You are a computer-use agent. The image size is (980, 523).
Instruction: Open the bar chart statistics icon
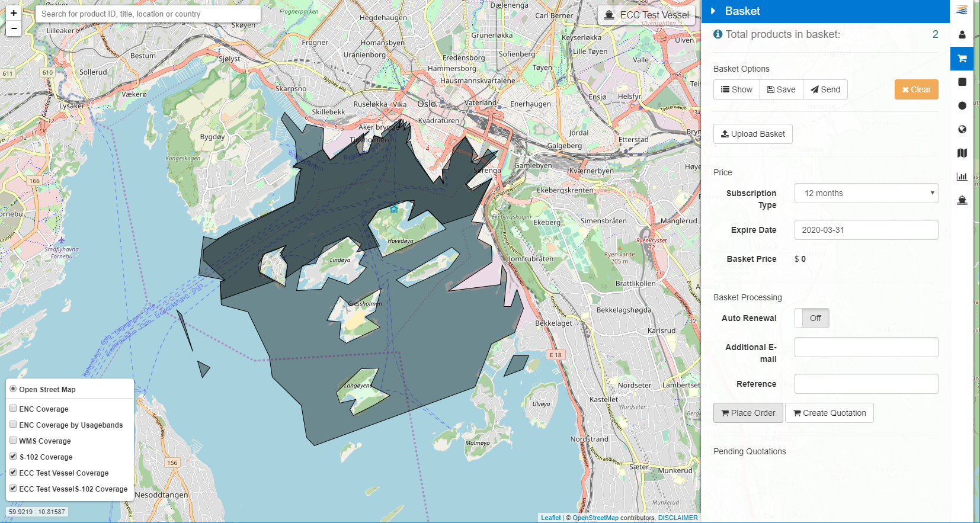[962, 177]
